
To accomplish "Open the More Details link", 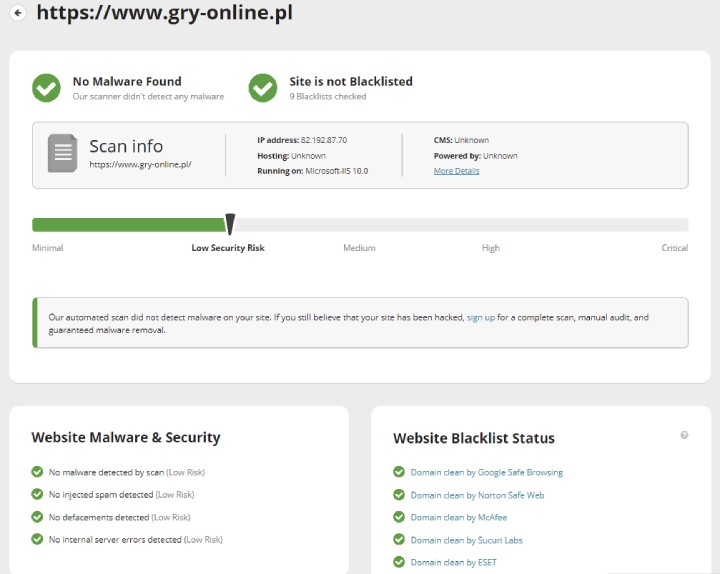I will pos(456,171).
